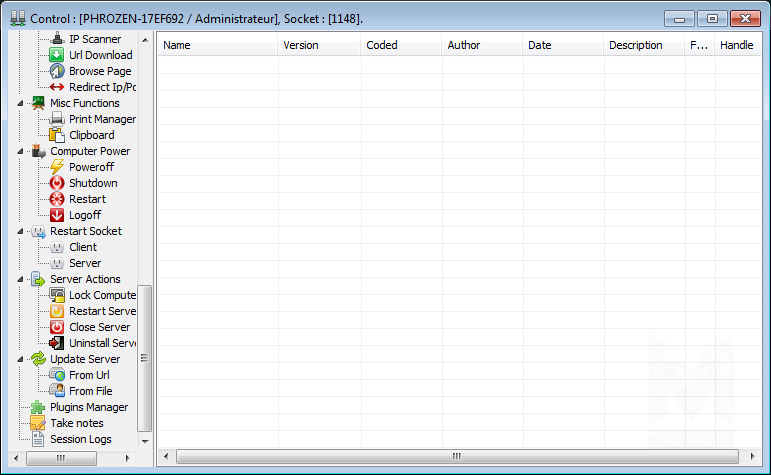Click the Poweroff lightning icon
Image resolution: width=771 pixels, height=475 pixels.
(57, 167)
